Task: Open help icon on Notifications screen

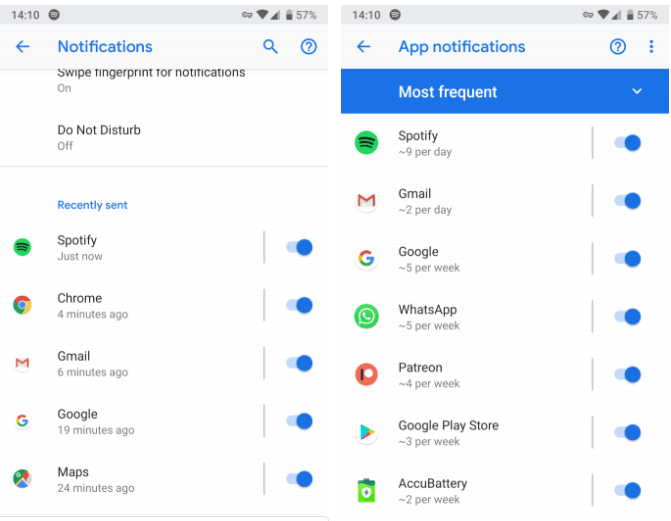Action: 309,47
